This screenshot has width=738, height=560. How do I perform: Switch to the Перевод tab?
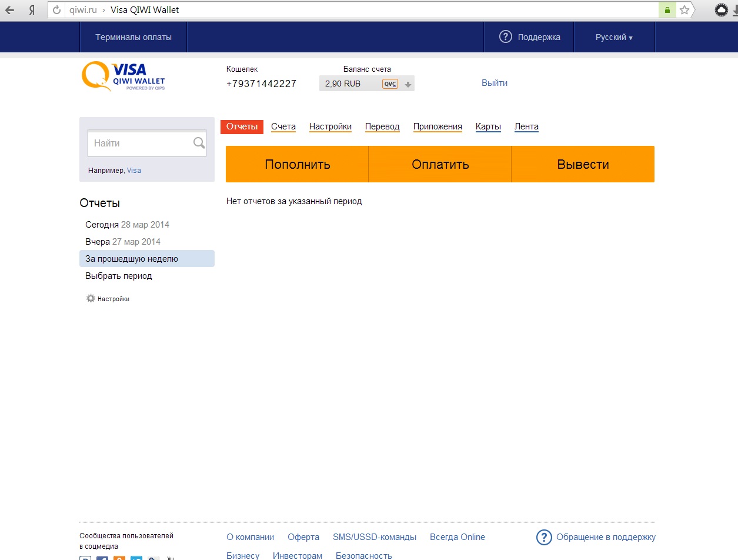(382, 126)
